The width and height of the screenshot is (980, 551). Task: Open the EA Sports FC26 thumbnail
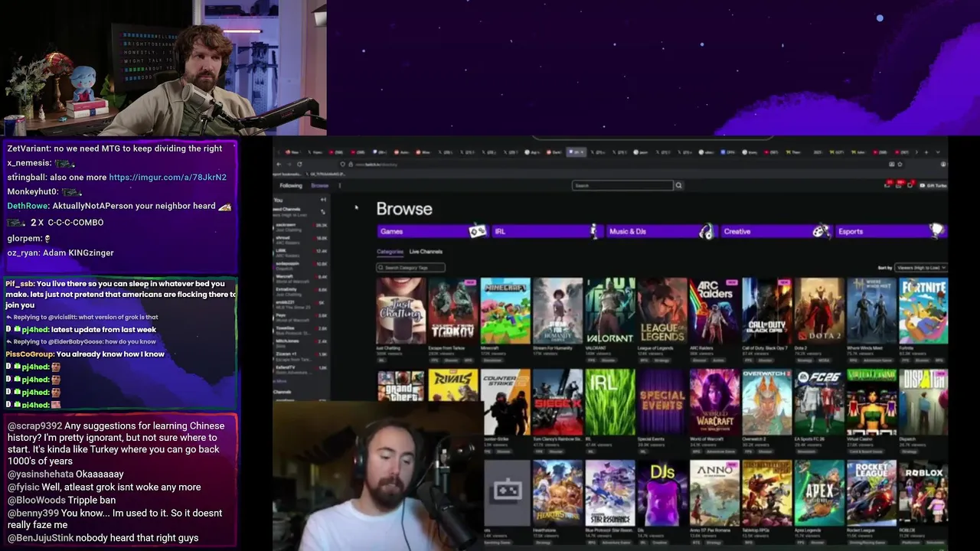pyautogui.click(x=818, y=402)
